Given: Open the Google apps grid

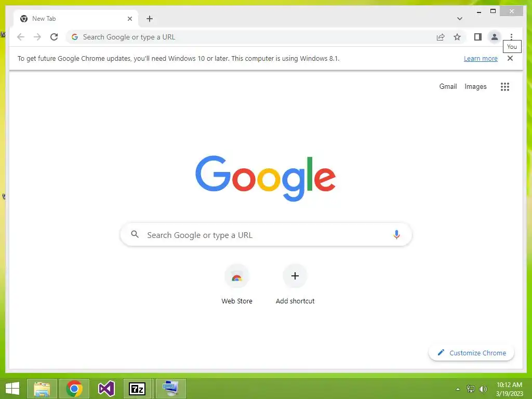Looking at the screenshot, I should pyautogui.click(x=505, y=87).
